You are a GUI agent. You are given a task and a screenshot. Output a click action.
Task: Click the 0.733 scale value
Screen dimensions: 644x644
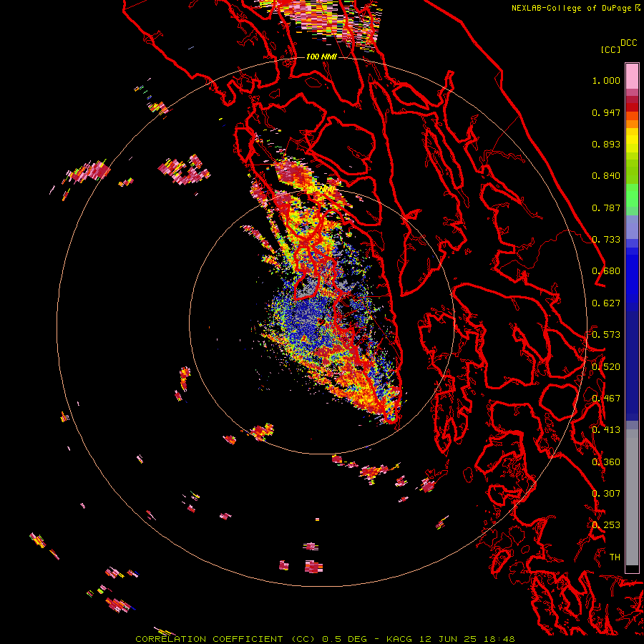(x=606, y=240)
